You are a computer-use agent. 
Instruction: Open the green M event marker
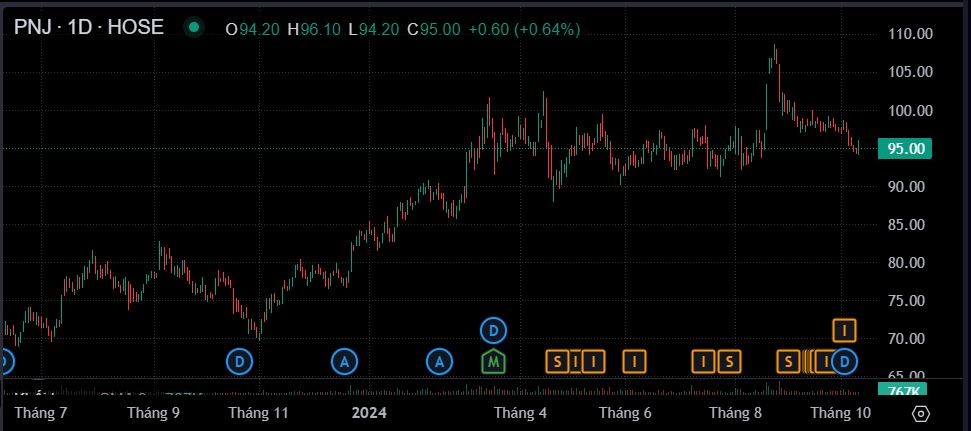pos(493,360)
